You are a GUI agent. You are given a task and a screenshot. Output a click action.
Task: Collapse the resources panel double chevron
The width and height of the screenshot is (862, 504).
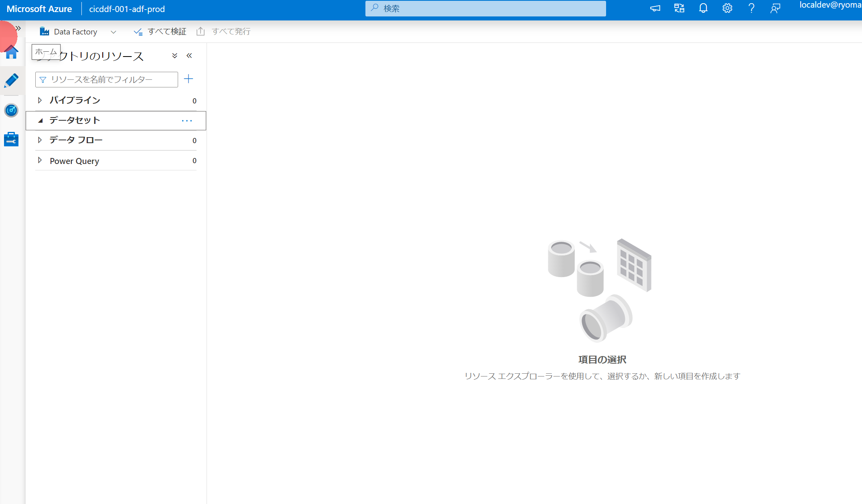click(189, 56)
